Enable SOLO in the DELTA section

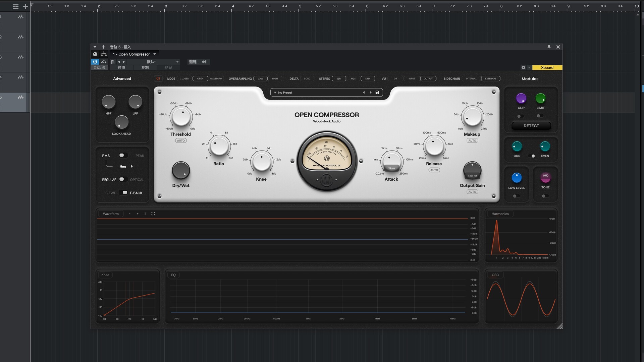307,78
